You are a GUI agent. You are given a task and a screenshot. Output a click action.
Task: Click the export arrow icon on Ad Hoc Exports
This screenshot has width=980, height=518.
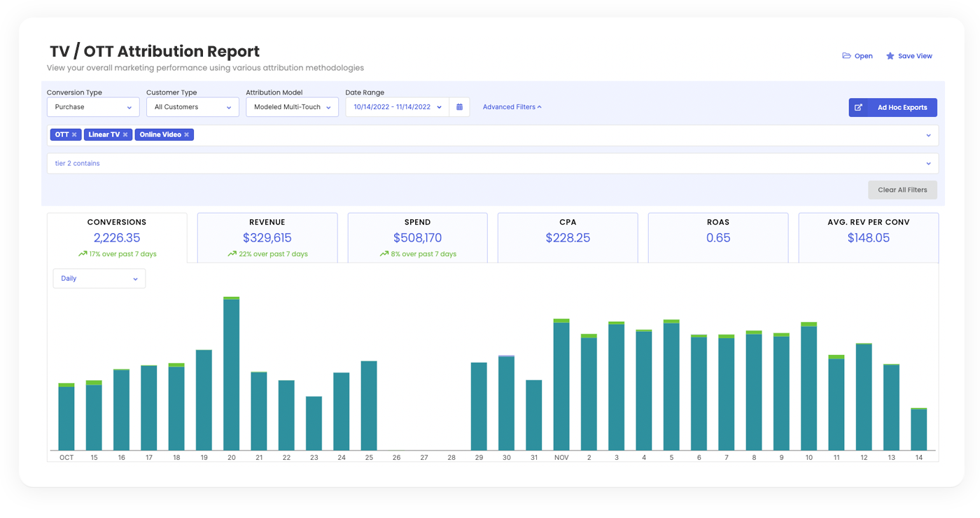tap(859, 107)
